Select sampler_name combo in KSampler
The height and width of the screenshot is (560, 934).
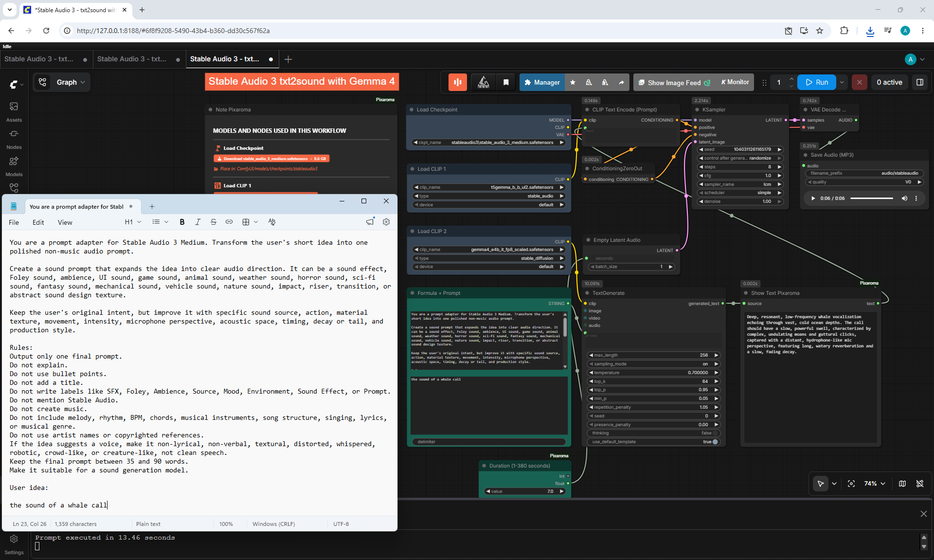pyautogui.click(x=740, y=184)
